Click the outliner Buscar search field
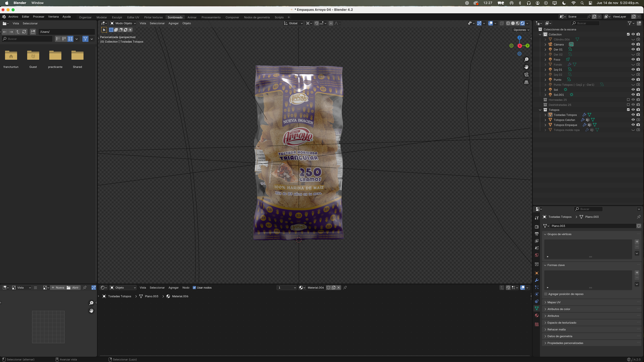Screen dimensions: 644x362 click(x=585, y=23)
